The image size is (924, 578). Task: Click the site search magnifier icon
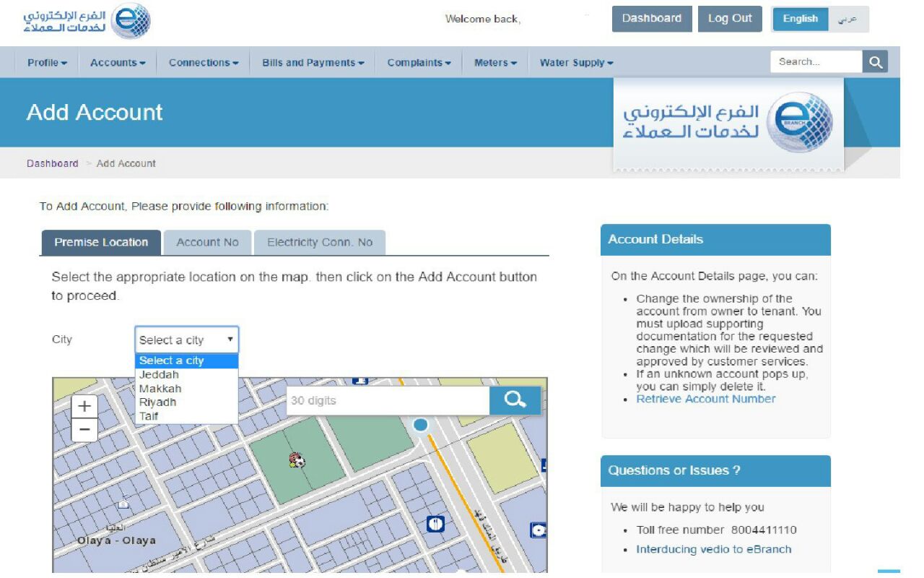click(875, 62)
